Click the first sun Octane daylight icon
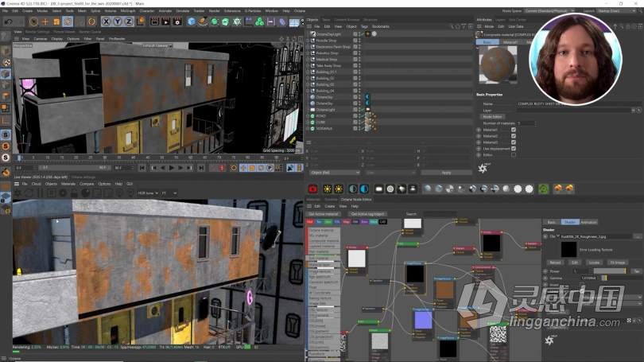The image size is (644, 362). tap(328, 189)
